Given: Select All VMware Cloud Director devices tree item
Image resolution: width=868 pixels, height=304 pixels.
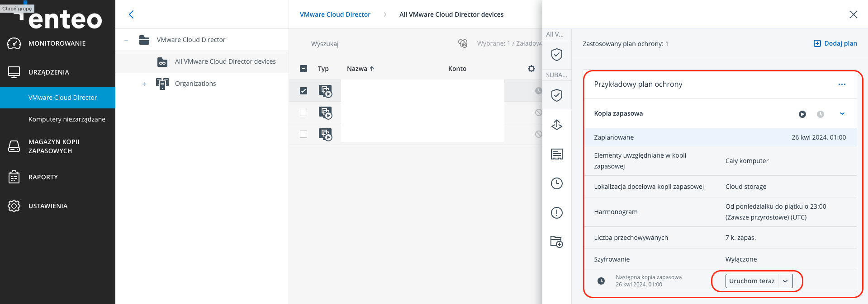Looking at the screenshot, I should pyautogui.click(x=225, y=61).
